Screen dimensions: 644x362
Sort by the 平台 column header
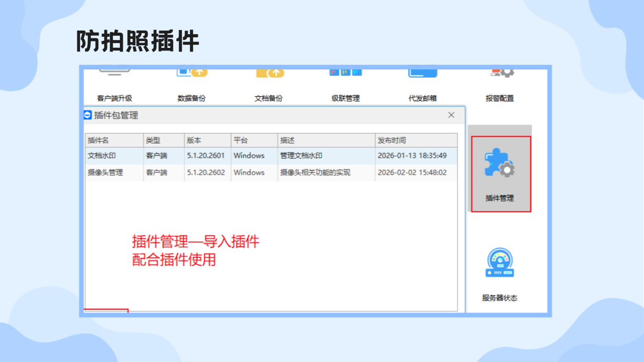tap(254, 140)
